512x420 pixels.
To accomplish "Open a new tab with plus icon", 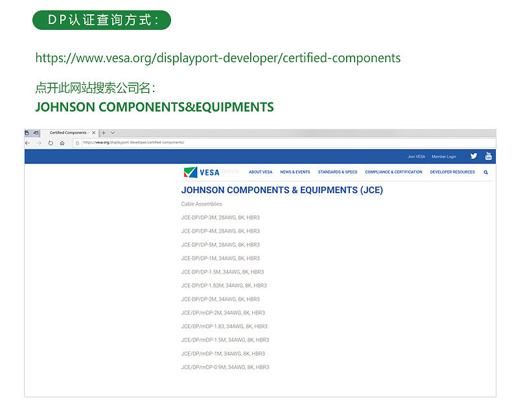I will coord(104,133).
